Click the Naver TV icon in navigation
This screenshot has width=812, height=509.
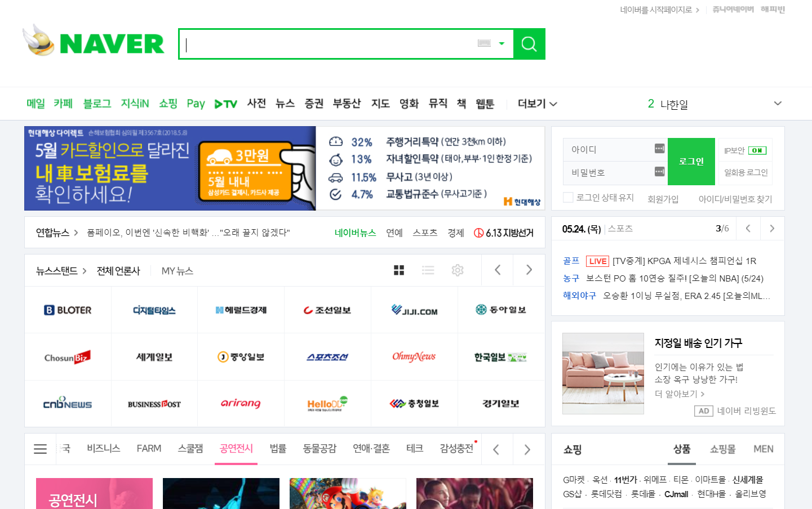(x=225, y=104)
